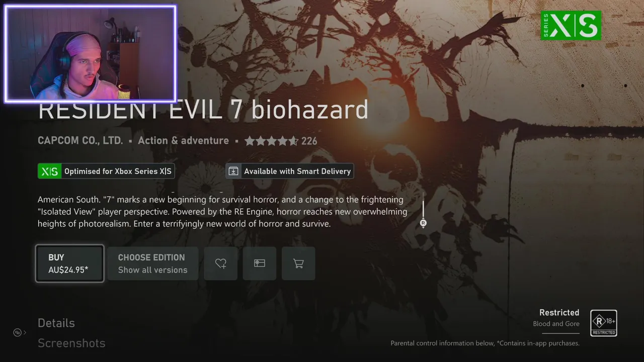
Task: Open Choose Edition to show all versions
Action: coord(153,263)
